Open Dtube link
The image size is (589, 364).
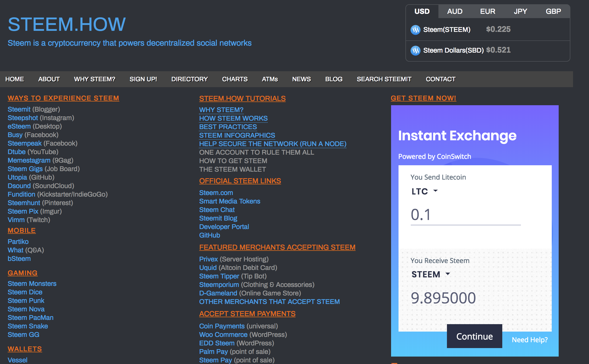[x=17, y=152]
